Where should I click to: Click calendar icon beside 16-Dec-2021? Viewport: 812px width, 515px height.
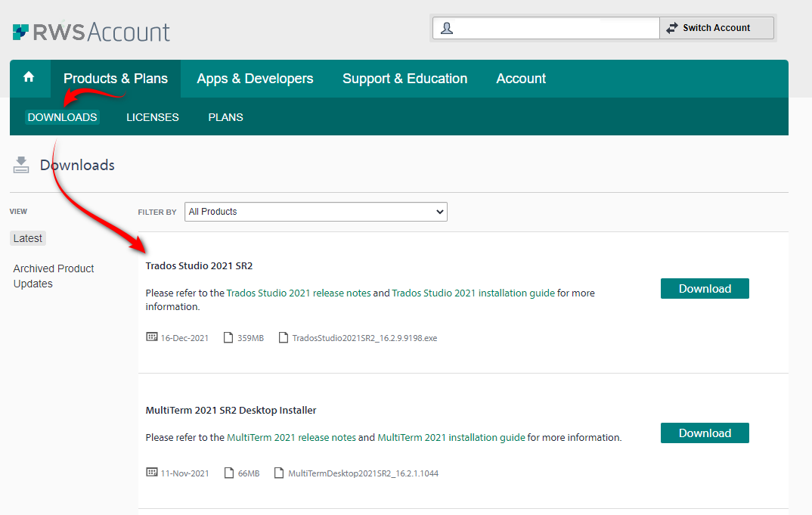(152, 337)
